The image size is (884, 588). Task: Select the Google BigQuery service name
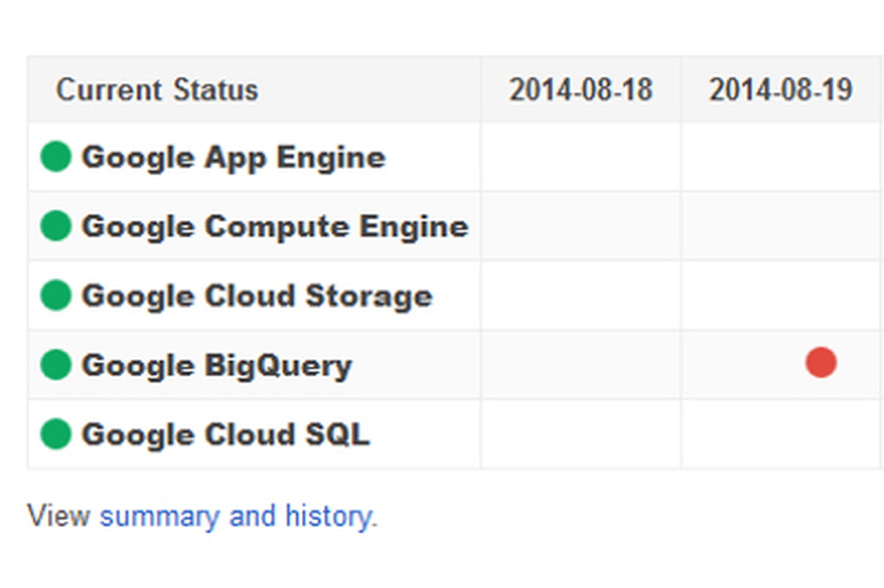tap(216, 365)
